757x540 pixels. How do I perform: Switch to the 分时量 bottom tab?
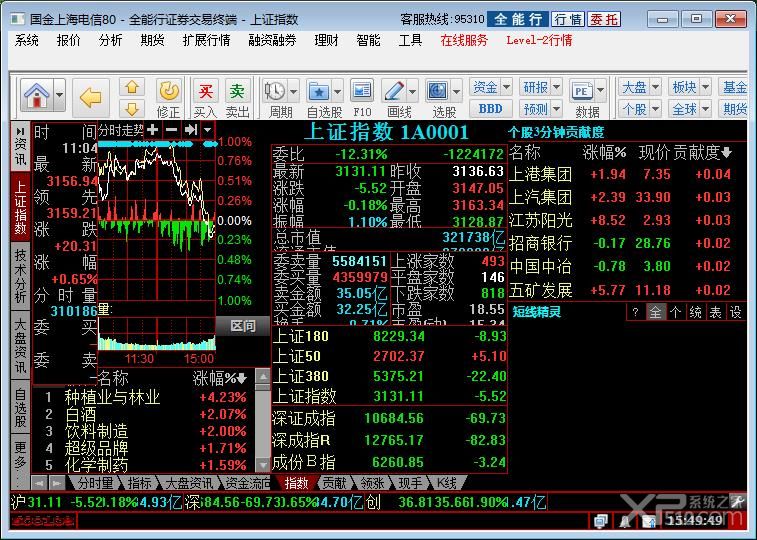pos(95,483)
